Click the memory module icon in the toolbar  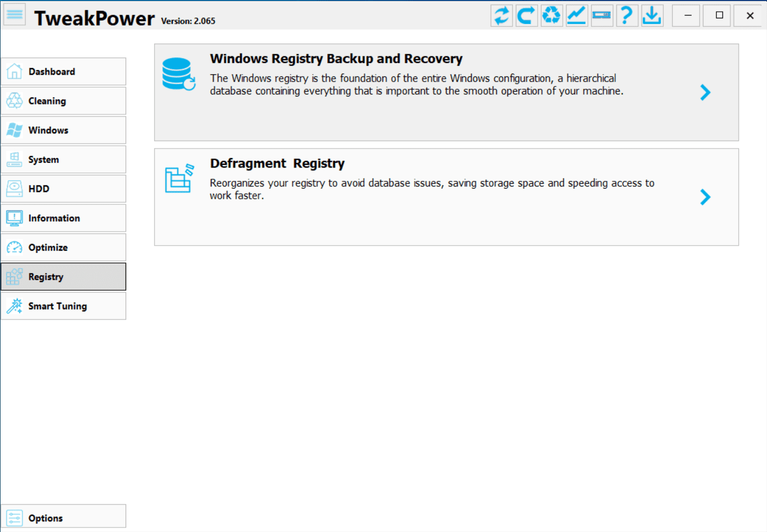pyautogui.click(x=602, y=15)
